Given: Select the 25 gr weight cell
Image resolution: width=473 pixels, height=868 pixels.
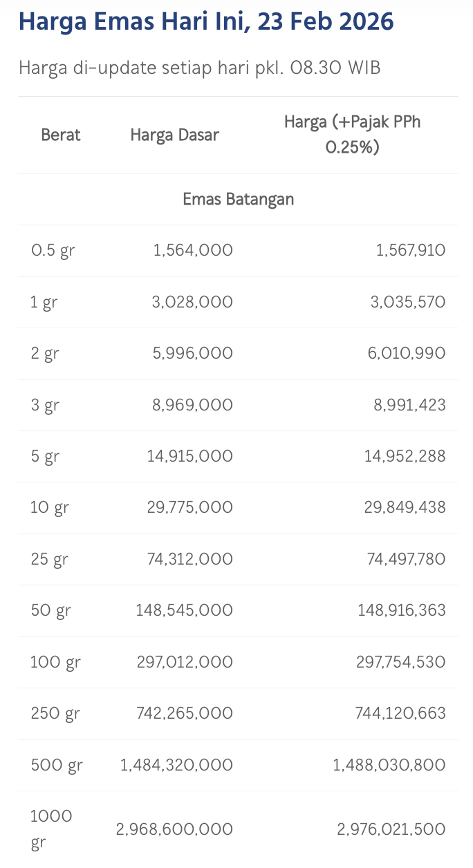Looking at the screenshot, I should [x=50, y=559].
